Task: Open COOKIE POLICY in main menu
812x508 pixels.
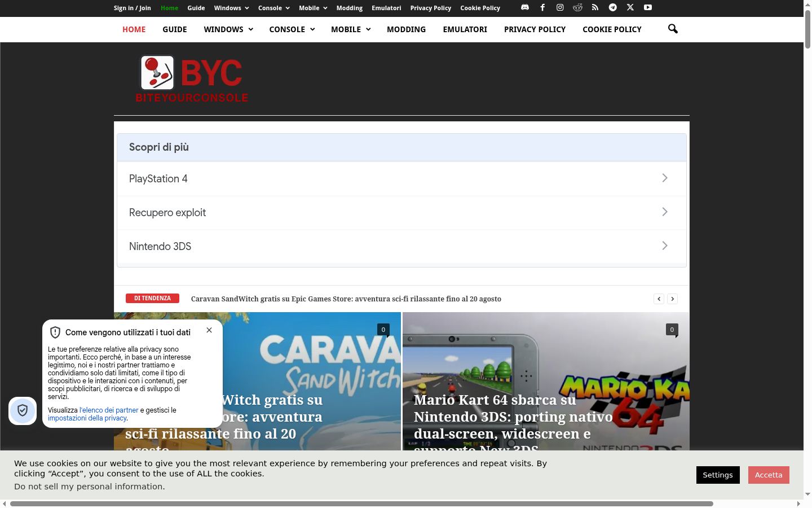Action: [x=612, y=29]
